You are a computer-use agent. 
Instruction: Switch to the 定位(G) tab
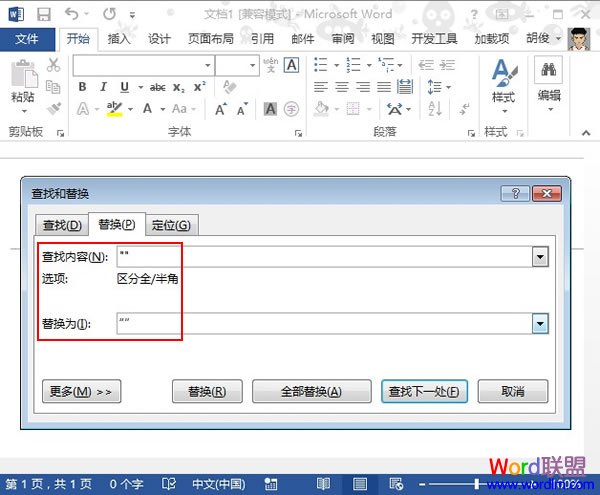170,225
